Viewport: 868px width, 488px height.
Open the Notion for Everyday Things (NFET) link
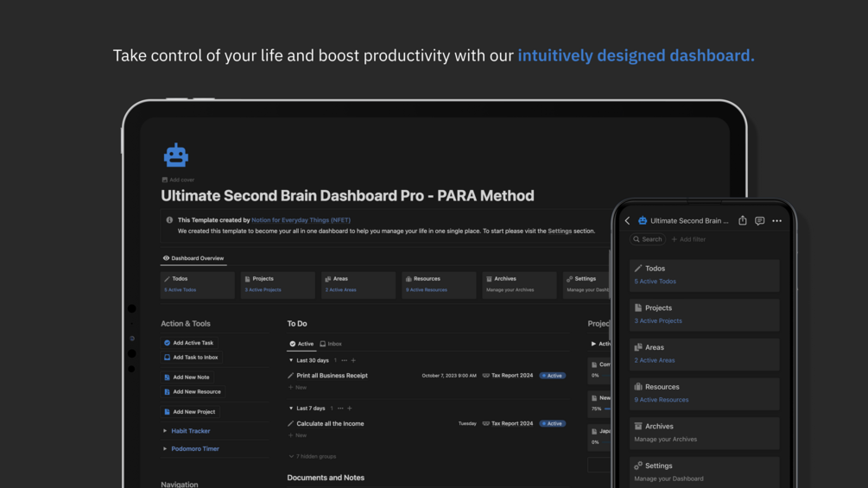coord(301,219)
